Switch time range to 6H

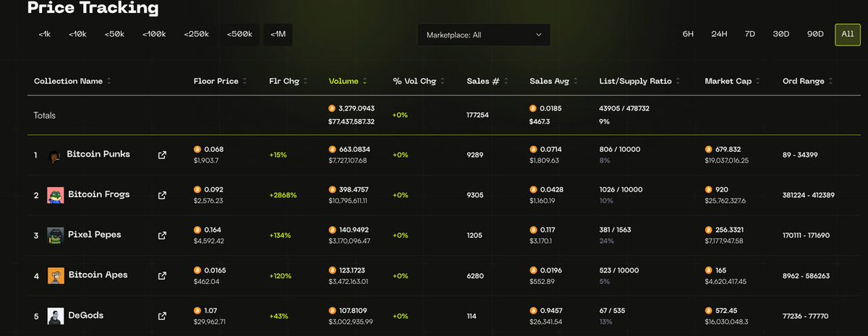(x=688, y=34)
